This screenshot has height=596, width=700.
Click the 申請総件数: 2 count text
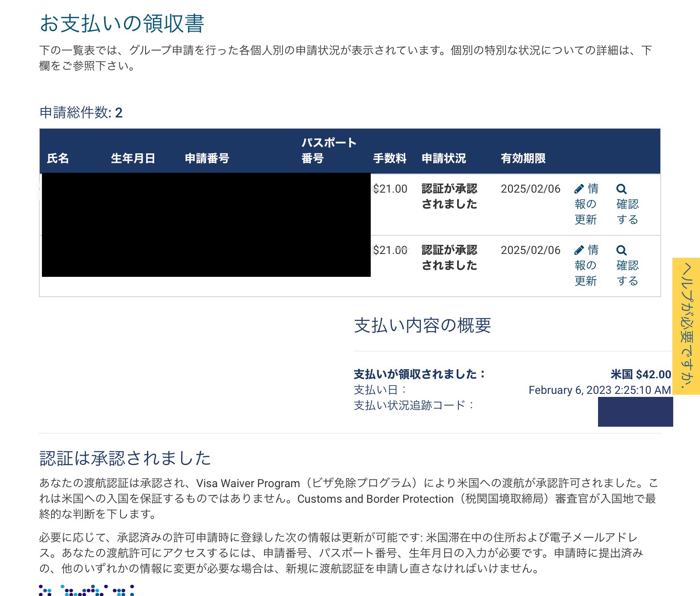[81, 113]
